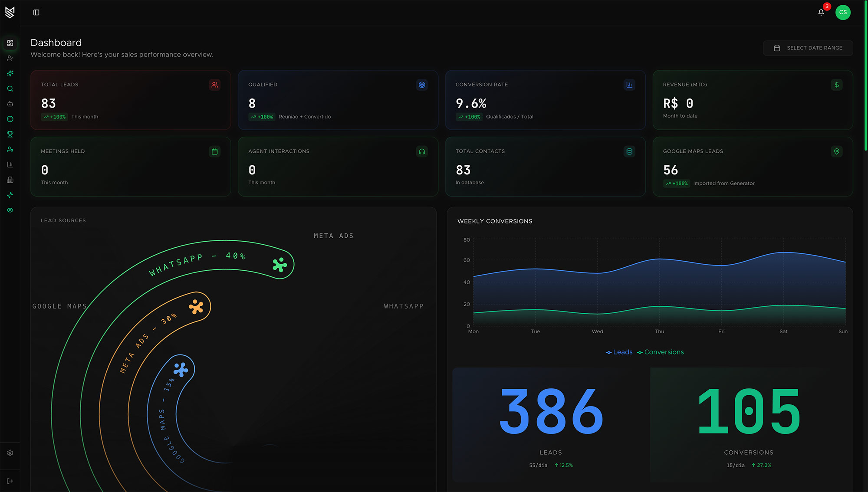Screen dimensions: 868x492
Task: Click the Total Contacts value 83
Action: click(x=463, y=170)
